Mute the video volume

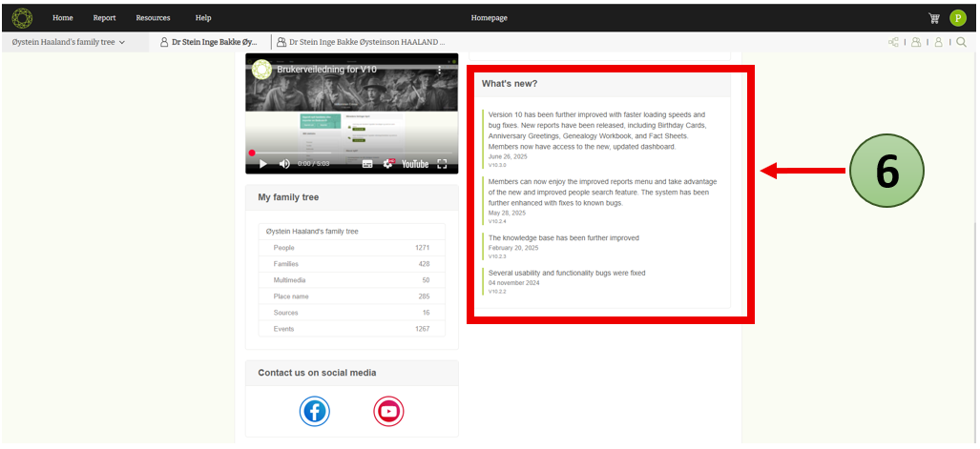284,164
